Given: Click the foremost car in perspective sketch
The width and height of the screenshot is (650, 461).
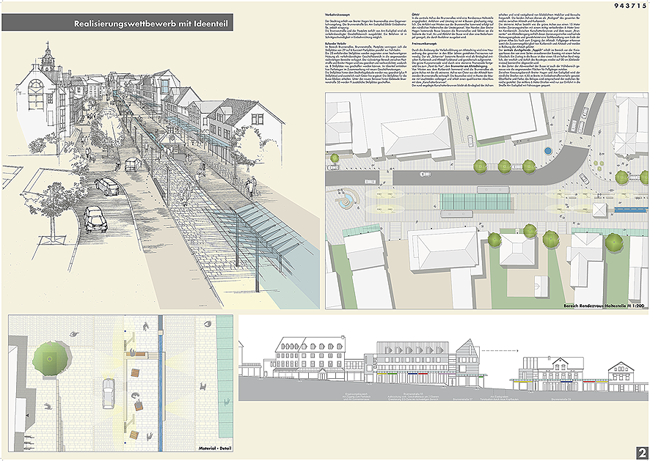Looking at the screenshot, I should click(92, 218).
